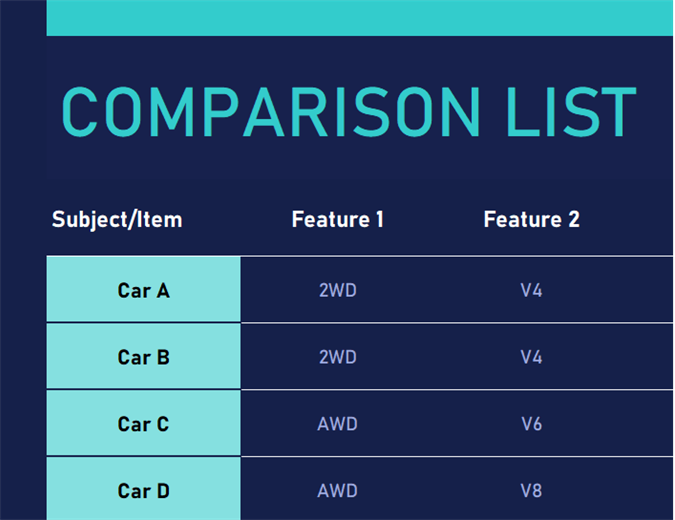Image resolution: width=675 pixels, height=520 pixels.
Task: Click the V8 engine cell
Action: pyautogui.click(x=531, y=491)
